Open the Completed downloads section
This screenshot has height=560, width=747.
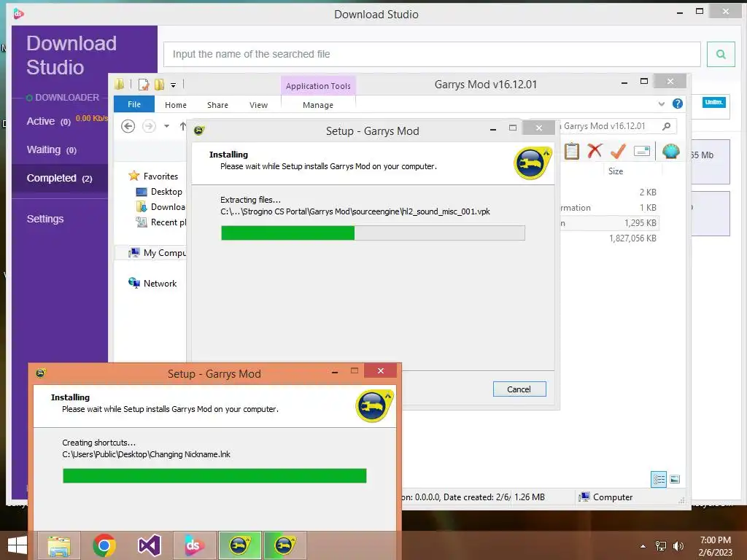tap(60, 178)
